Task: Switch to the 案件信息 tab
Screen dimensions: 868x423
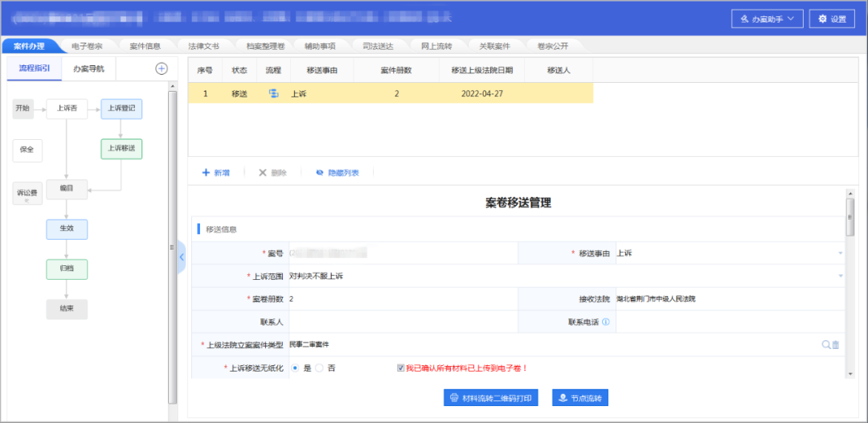Action: pos(145,46)
